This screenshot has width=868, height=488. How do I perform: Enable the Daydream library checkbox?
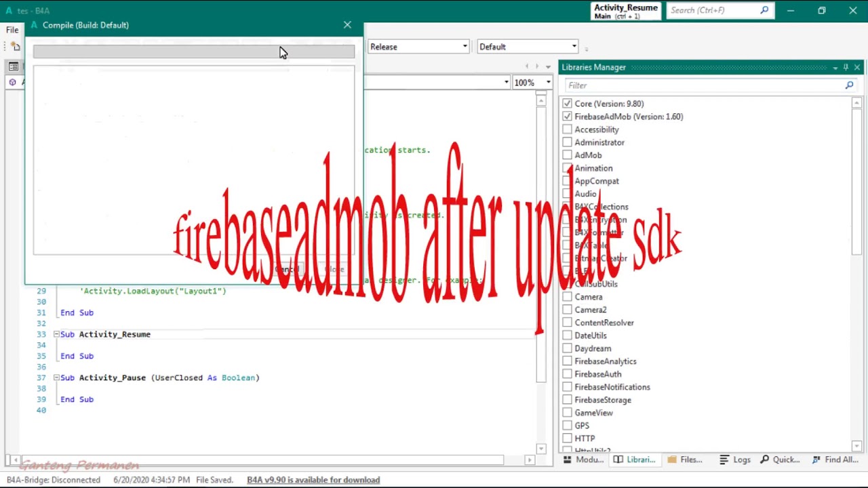point(567,348)
